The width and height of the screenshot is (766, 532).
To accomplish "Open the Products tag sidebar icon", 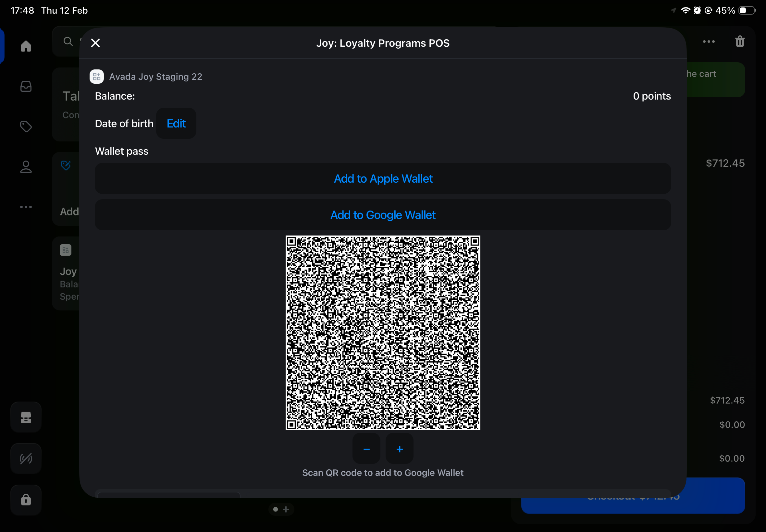I will pos(26,126).
